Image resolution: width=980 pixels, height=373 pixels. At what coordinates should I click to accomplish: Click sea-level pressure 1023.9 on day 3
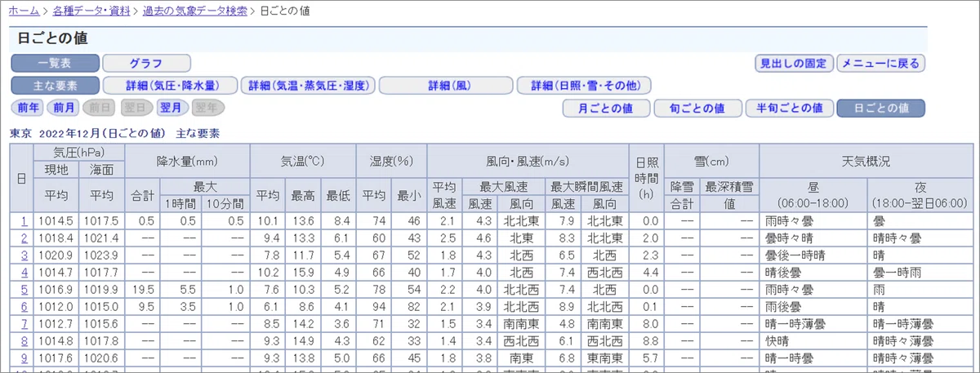point(103,255)
